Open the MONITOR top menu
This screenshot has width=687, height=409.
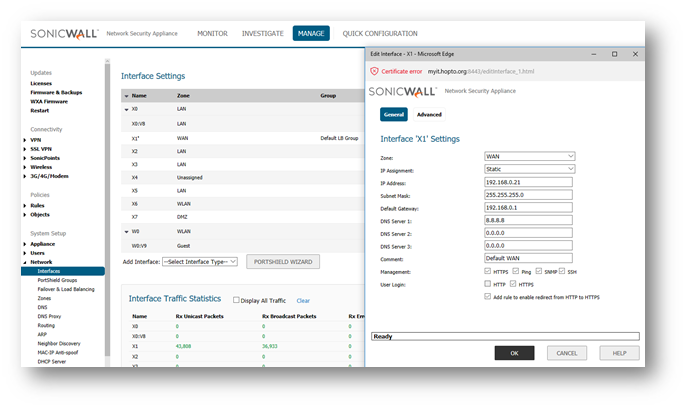212,33
